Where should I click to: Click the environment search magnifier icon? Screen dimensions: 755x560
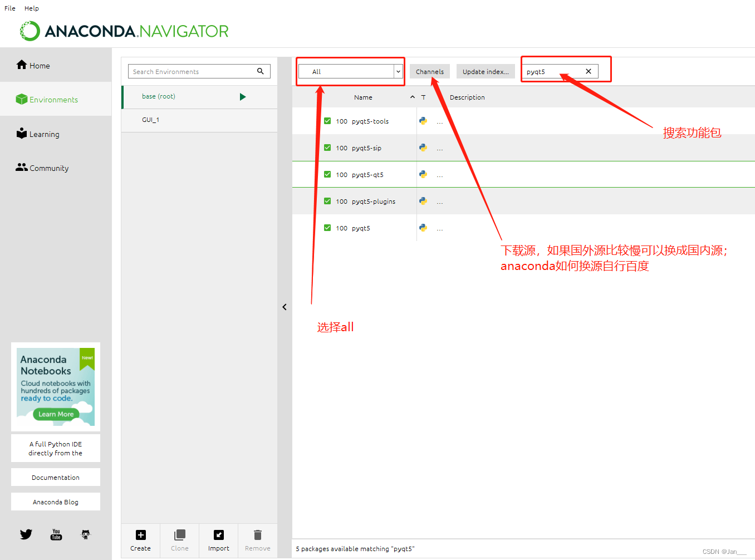[x=261, y=71]
